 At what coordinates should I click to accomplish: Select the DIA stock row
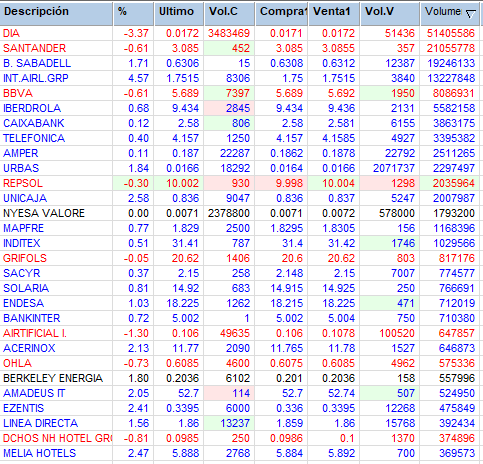[239, 33]
